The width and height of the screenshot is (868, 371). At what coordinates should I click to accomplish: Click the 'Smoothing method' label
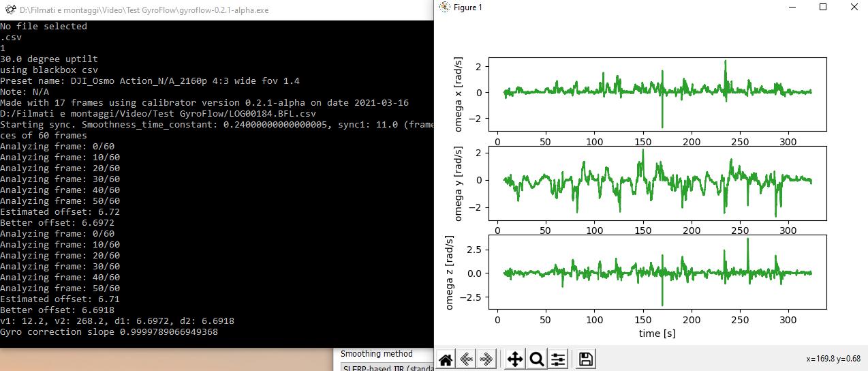click(x=377, y=354)
